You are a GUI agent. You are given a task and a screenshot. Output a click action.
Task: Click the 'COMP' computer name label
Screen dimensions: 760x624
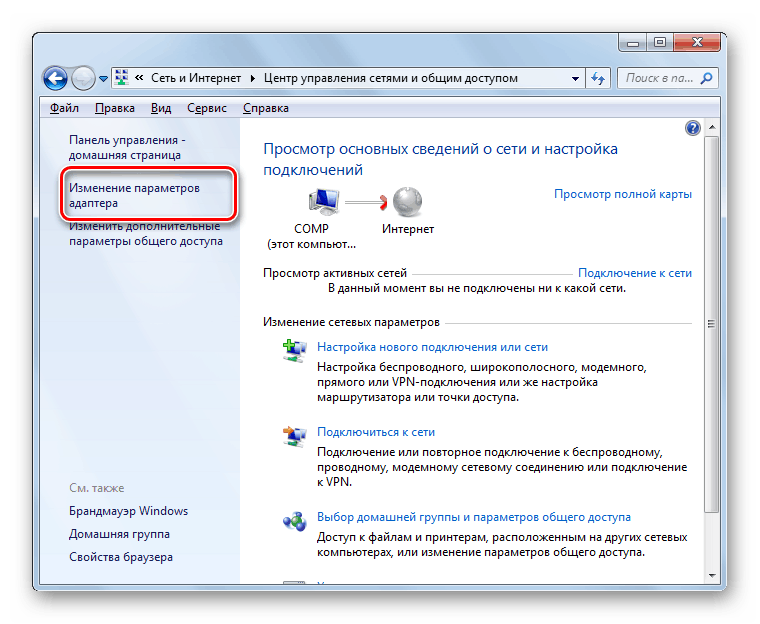311,229
